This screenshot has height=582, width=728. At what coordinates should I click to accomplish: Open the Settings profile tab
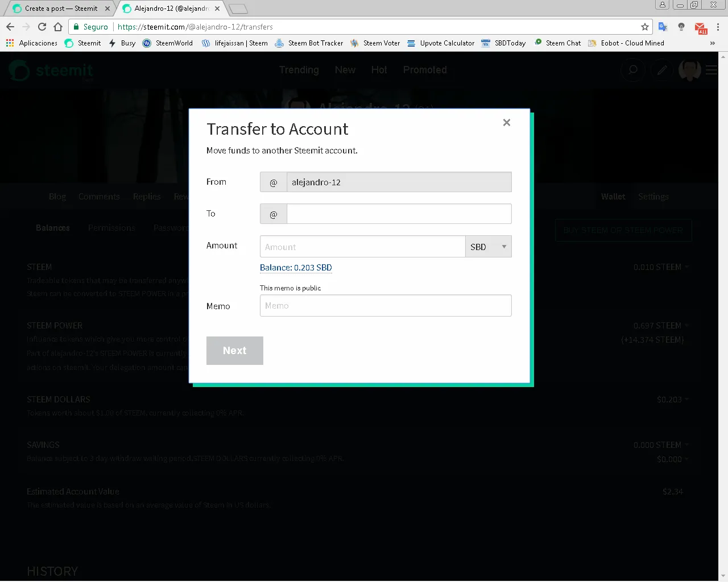click(653, 197)
